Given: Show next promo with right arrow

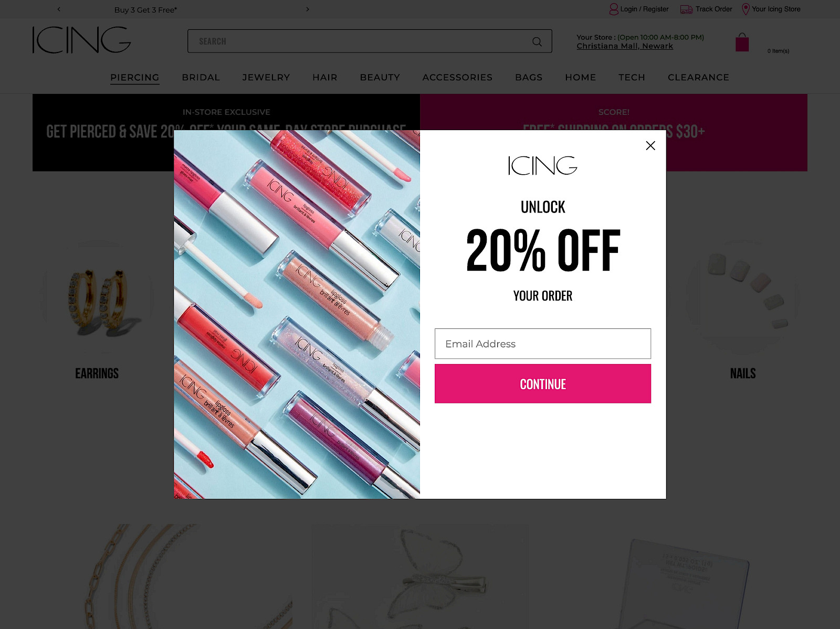Looking at the screenshot, I should (308, 9).
